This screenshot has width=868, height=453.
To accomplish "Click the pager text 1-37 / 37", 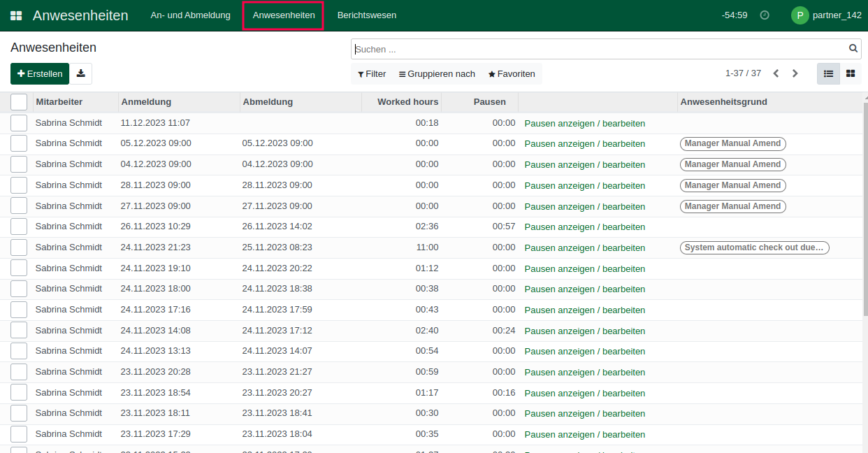I will [743, 73].
